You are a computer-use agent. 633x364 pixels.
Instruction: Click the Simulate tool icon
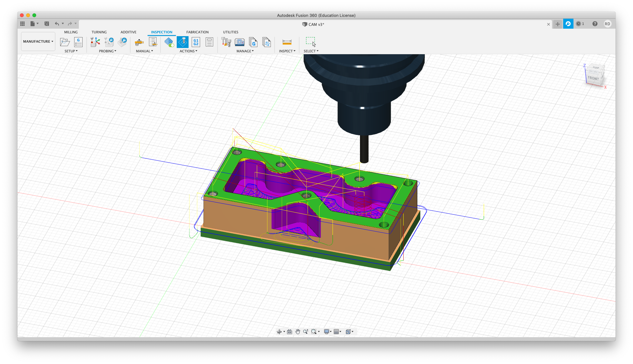pyautogui.click(x=183, y=42)
